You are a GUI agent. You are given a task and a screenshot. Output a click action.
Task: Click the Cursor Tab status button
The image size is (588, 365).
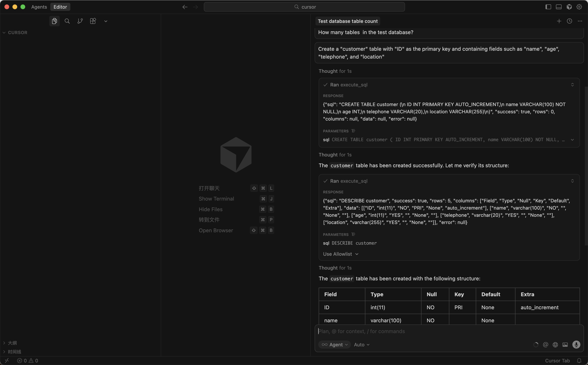(557, 360)
